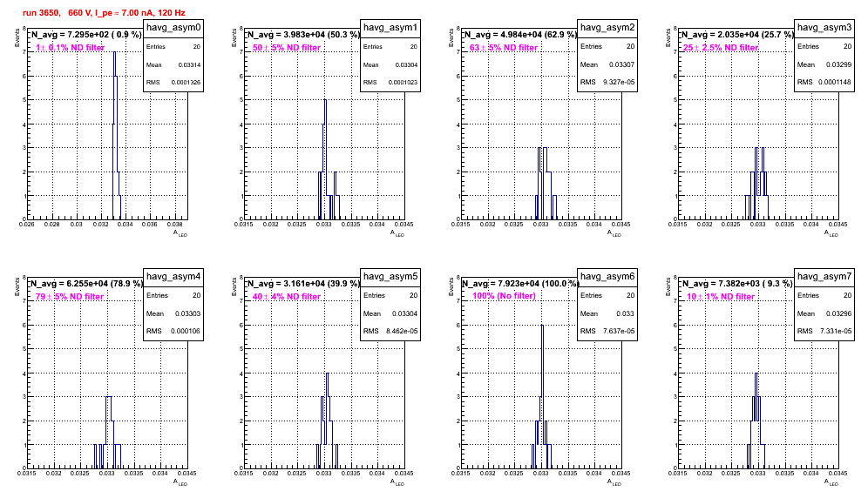Click the A_LED axis title under havg_asym0
This screenshot has width=868, height=498.
(x=180, y=233)
